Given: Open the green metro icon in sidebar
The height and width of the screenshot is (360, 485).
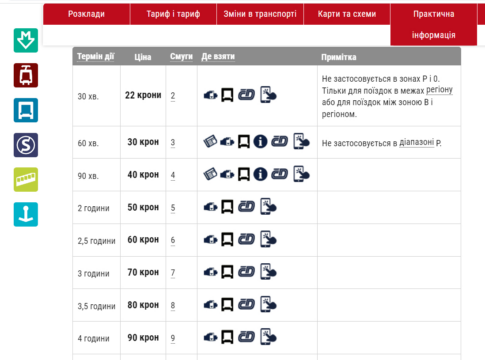Looking at the screenshot, I should point(26,40).
